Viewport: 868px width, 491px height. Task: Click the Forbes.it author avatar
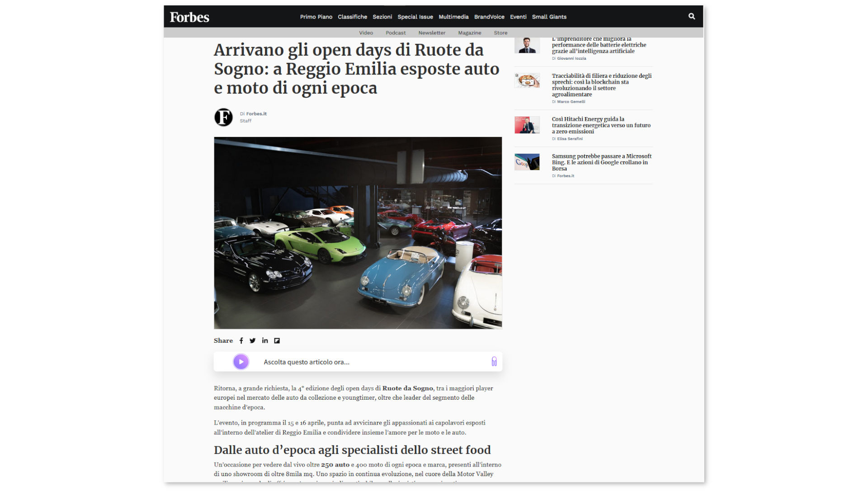(x=223, y=117)
